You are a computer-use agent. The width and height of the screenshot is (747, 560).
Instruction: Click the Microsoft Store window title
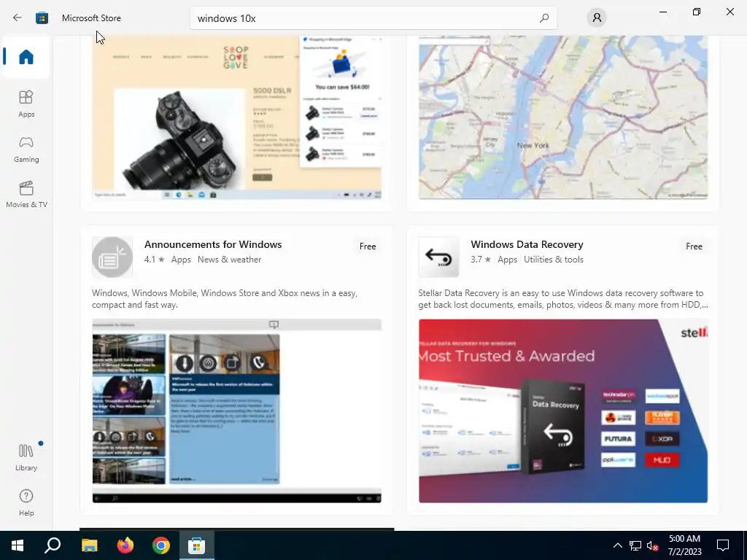[x=91, y=18]
